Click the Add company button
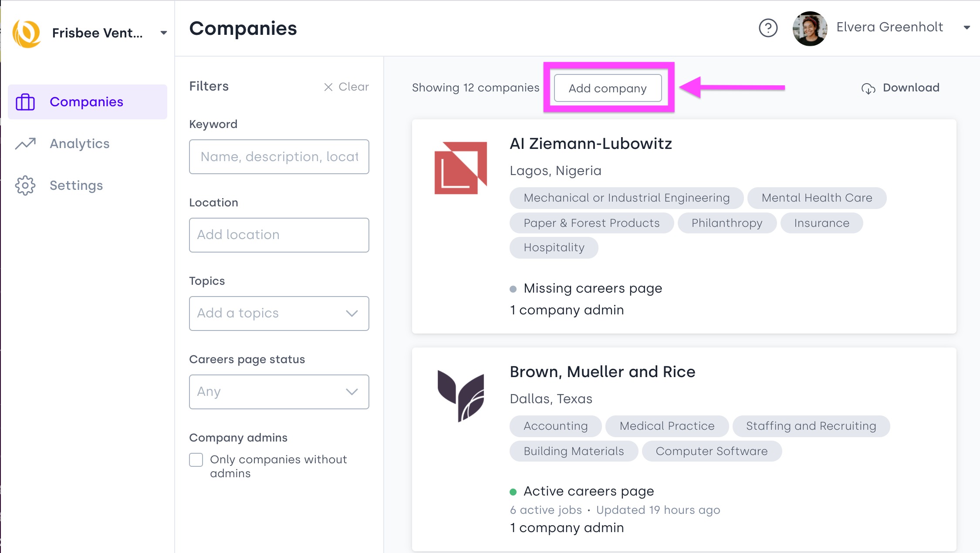Screen dimensions: 980x553 [x=608, y=88]
